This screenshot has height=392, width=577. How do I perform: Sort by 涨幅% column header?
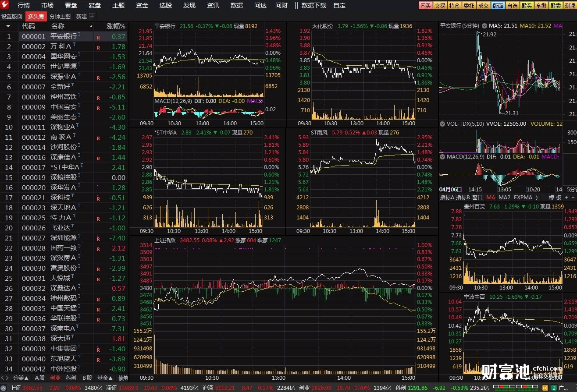[116, 26]
